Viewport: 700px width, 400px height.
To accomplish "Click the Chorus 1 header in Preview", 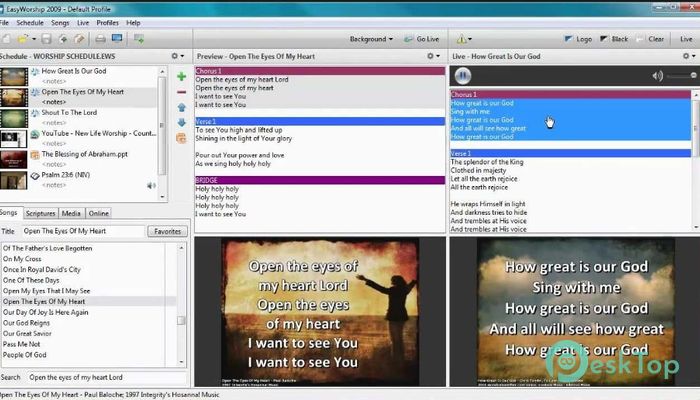I will pyautogui.click(x=320, y=71).
